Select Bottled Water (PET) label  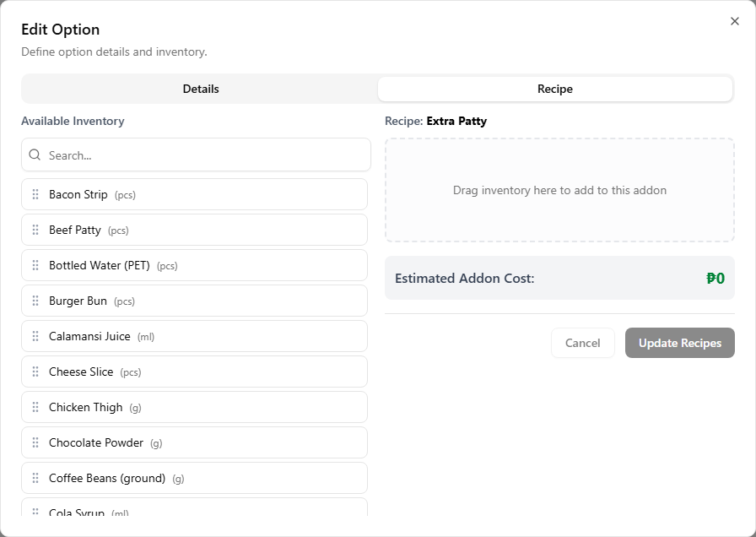point(100,265)
